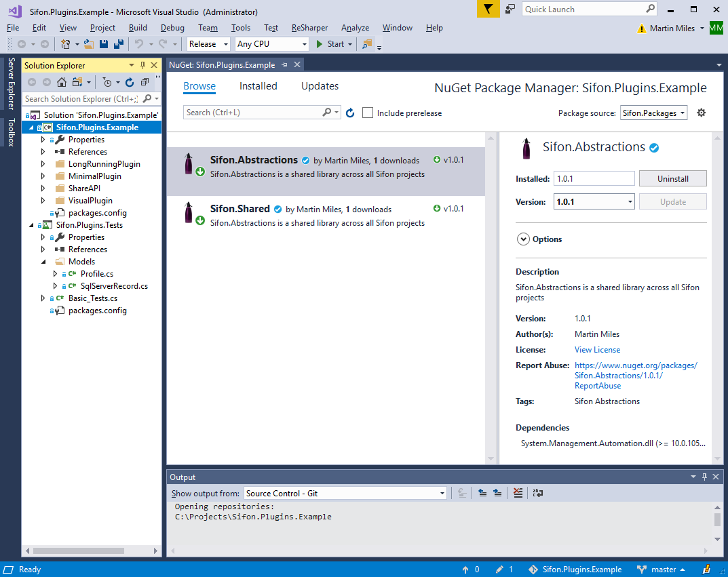Open the View License link
Image resolution: width=728 pixels, height=577 pixels.
(597, 350)
